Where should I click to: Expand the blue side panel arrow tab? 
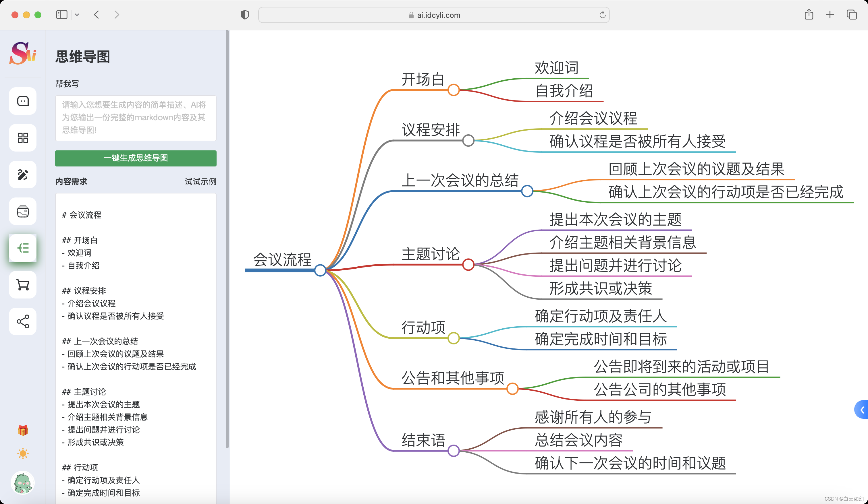pyautogui.click(x=862, y=410)
